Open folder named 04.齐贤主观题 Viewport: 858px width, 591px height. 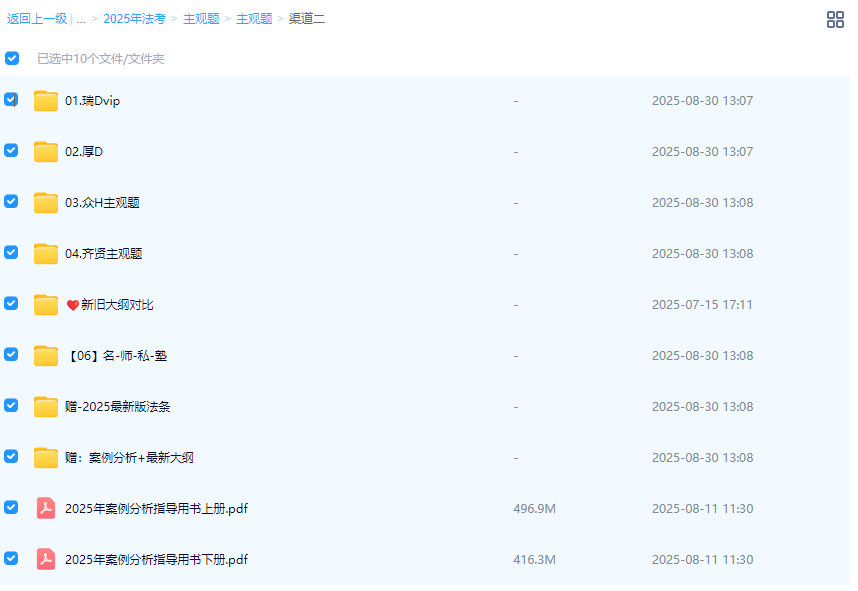pyautogui.click(x=103, y=253)
